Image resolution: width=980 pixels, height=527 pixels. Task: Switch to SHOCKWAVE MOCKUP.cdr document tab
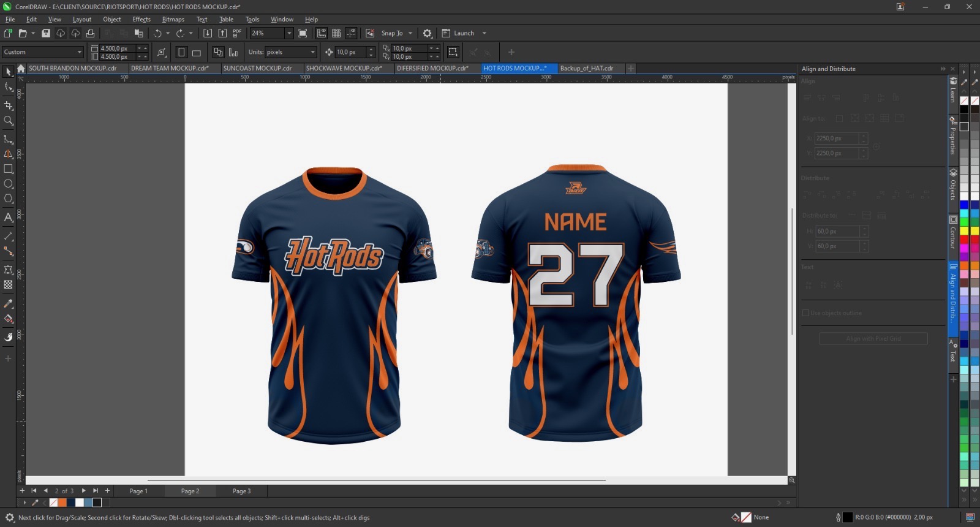[344, 68]
